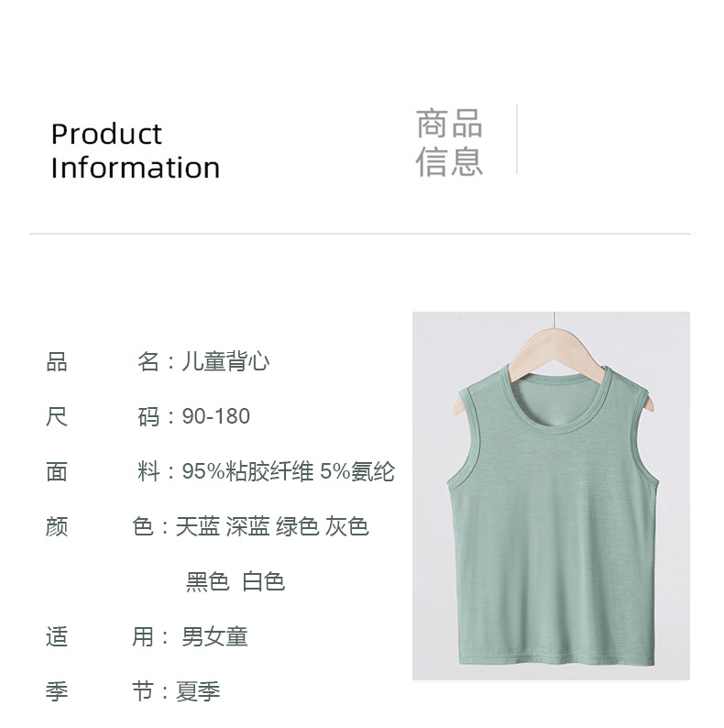Click the size range 90-180
The image size is (724, 728).
(x=215, y=416)
